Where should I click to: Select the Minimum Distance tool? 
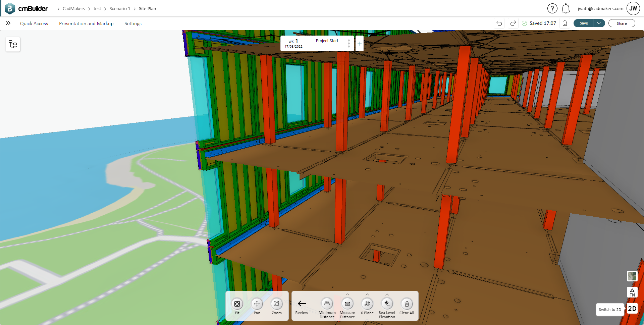click(x=327, y=308)
